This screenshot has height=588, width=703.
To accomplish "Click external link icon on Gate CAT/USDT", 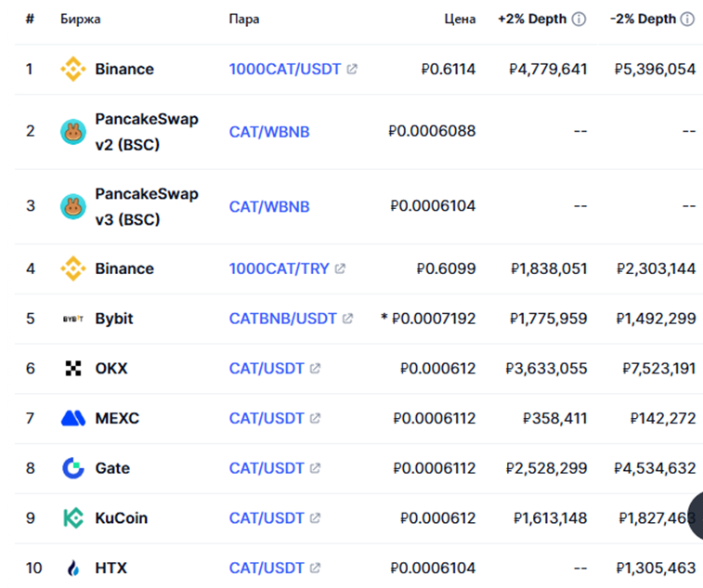I will click(315, 468).
